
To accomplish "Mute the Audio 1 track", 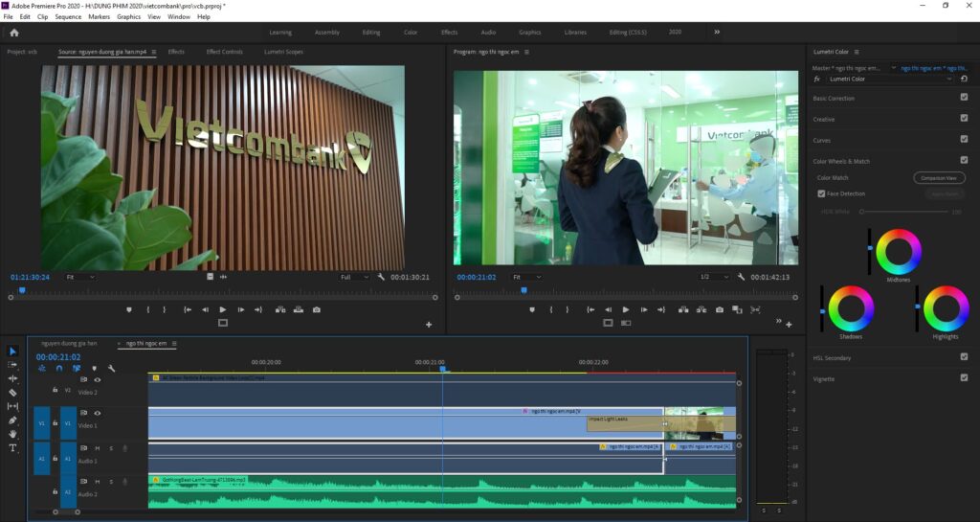I will [98, 448].
